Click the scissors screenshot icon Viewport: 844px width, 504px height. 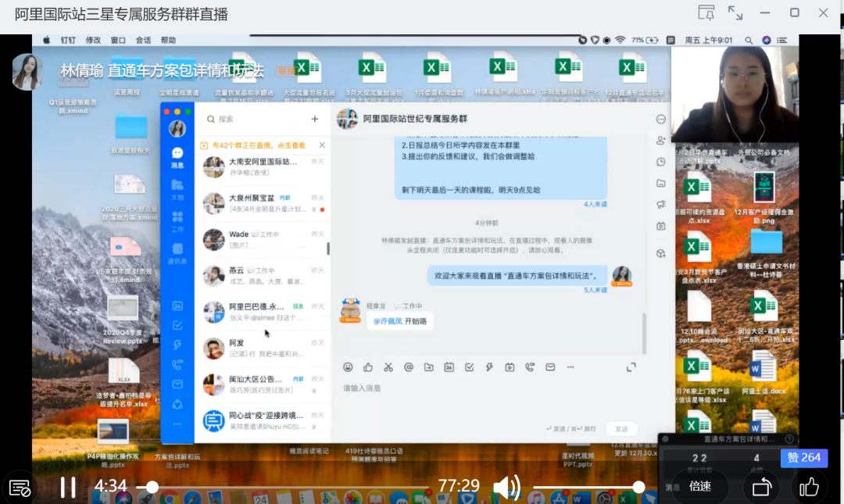pyautogui.click(x=388, y=367)
